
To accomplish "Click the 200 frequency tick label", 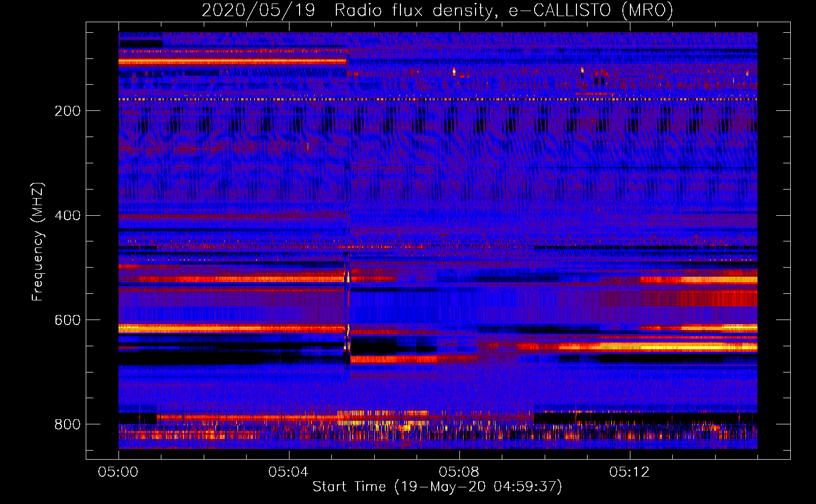I will tap(68, 111).
